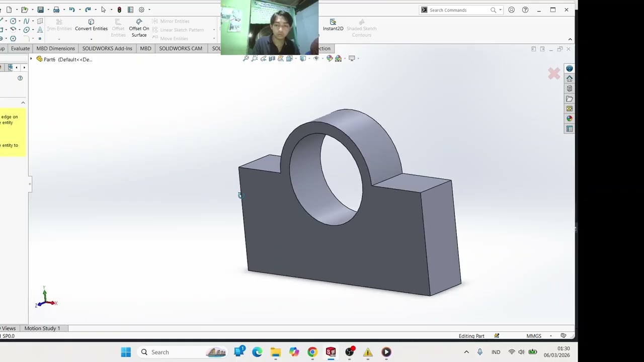The width and height of the screenshot is (644, 362).
Task: Click the Windows taskbar Search box
Action: point(181,352)
